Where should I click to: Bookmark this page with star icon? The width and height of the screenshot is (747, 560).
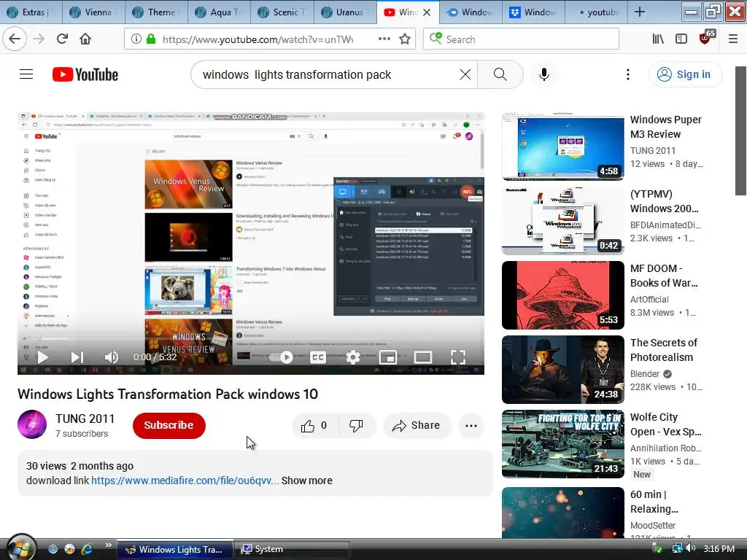(405, 39)
